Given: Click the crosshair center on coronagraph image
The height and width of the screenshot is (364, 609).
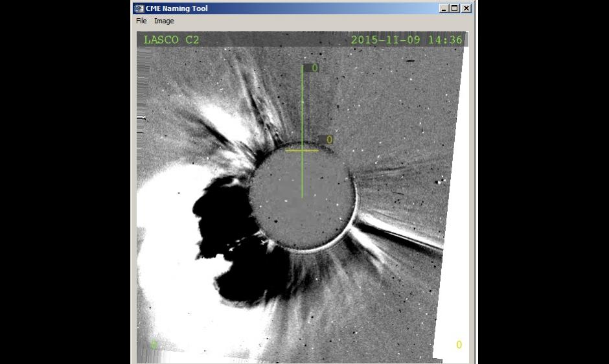Looking at the screenshot, I should 302,150.
